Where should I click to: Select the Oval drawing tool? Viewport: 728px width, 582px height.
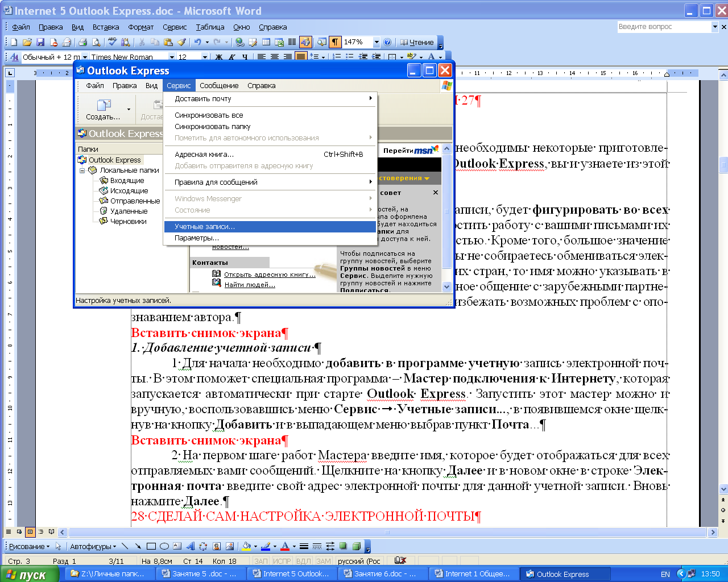click(x=164, y=546)
